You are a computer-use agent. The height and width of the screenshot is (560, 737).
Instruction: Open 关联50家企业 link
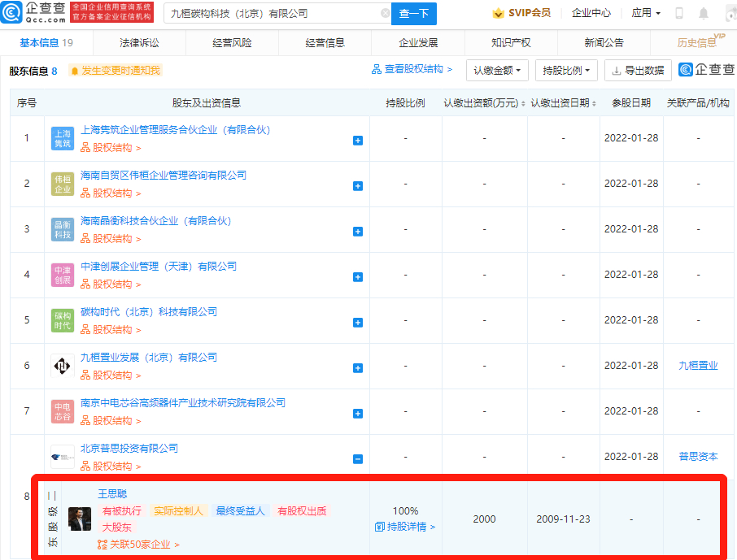tap(138, 545)
